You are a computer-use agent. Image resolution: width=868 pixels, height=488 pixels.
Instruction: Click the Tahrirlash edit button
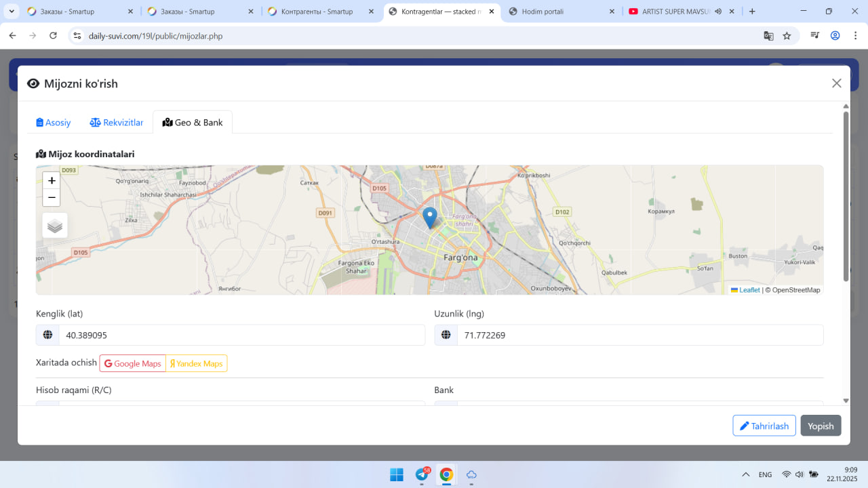click(764, 426)
